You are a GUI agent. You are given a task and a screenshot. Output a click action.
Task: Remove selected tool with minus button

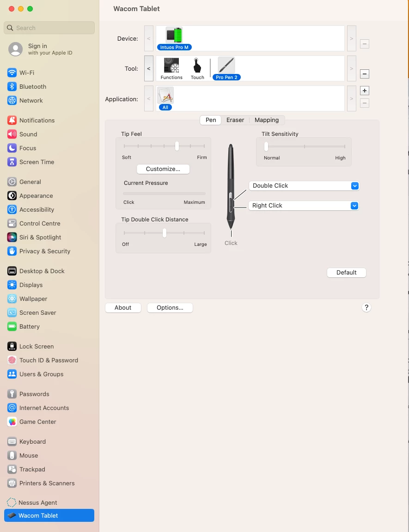pyautogui.click(x=365, y=73)
